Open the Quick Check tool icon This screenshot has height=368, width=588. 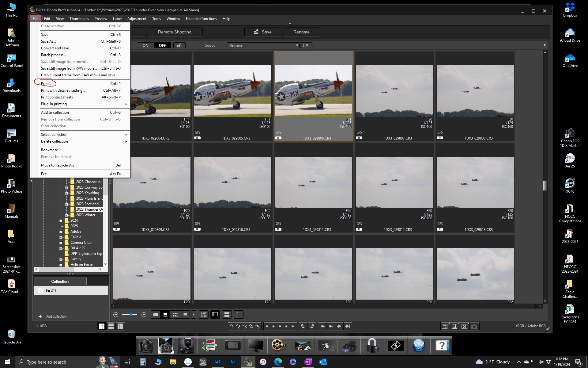(x=465, y=326)
